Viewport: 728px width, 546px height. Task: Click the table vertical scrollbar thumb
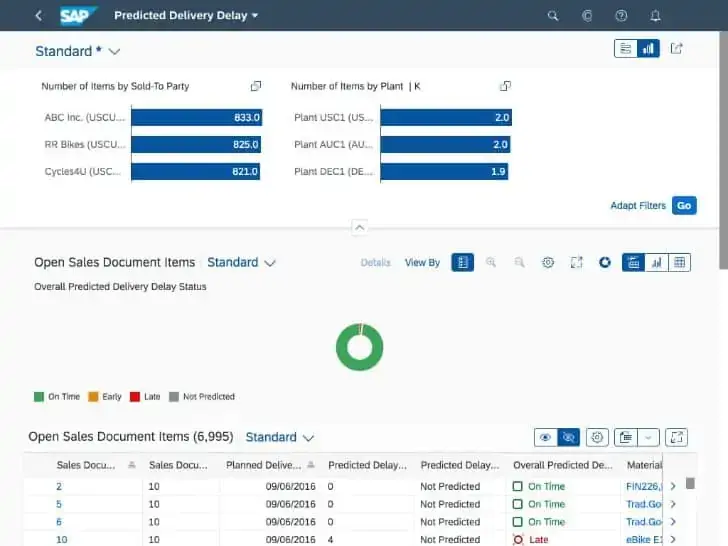690,483
